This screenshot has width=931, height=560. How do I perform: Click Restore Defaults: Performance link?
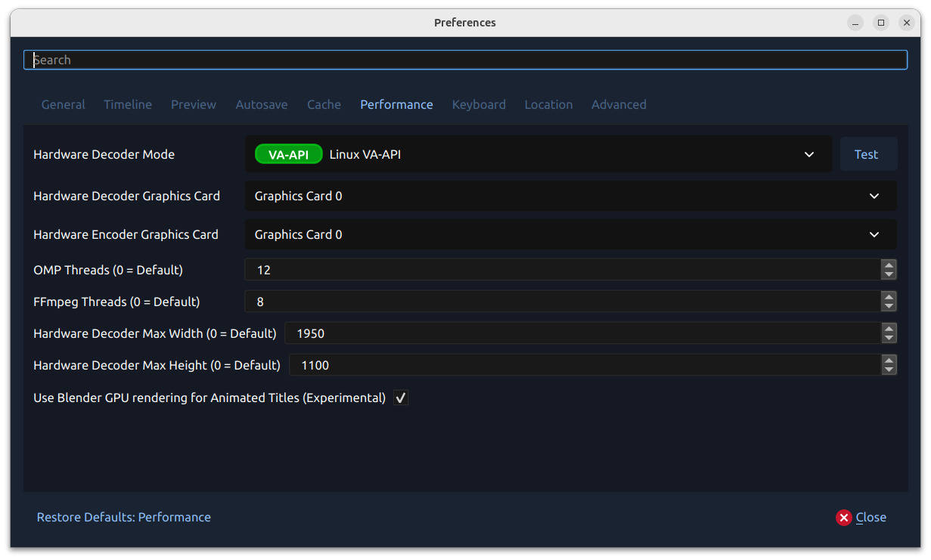[124, 517]
